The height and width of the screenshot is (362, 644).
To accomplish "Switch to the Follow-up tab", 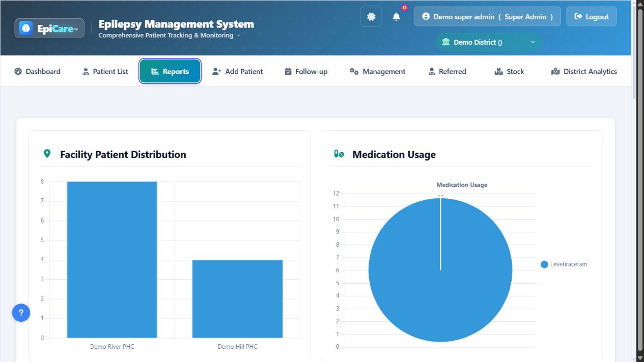I will pos(306,71).
